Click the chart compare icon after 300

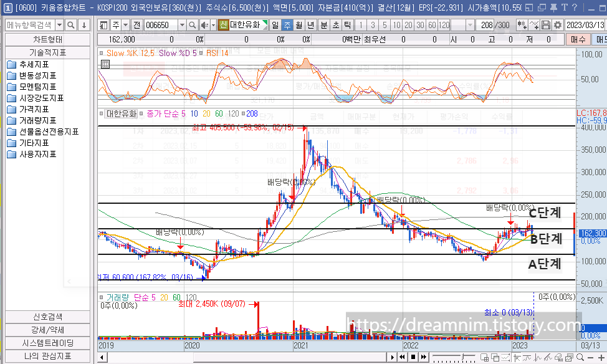pos(522,25)
